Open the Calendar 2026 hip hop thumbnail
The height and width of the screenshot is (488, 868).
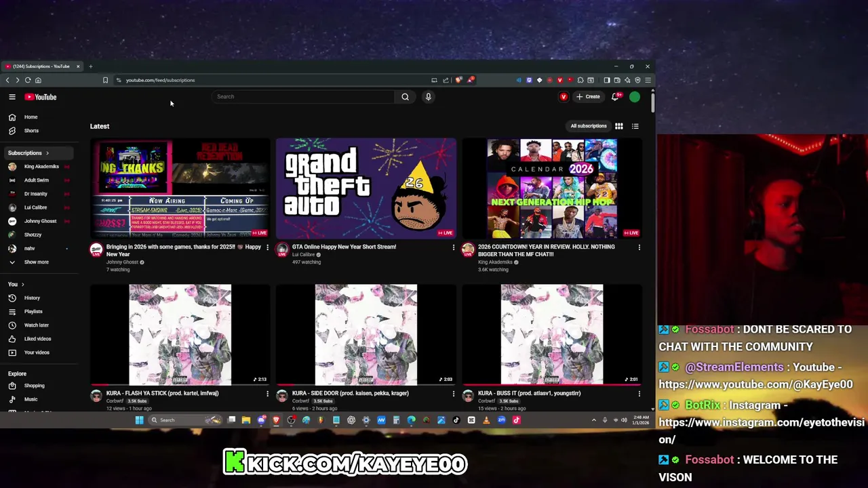click(x=552, y=188)
